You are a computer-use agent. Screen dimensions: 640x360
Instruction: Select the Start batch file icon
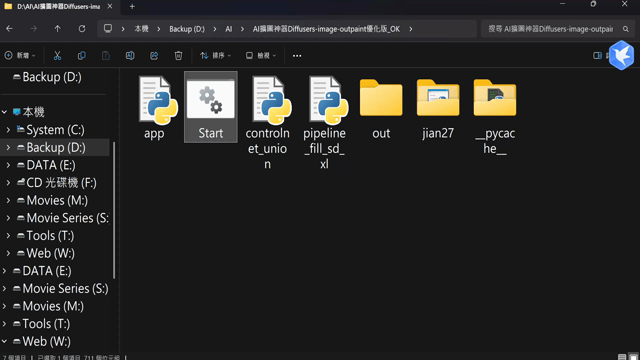(211, 107)
